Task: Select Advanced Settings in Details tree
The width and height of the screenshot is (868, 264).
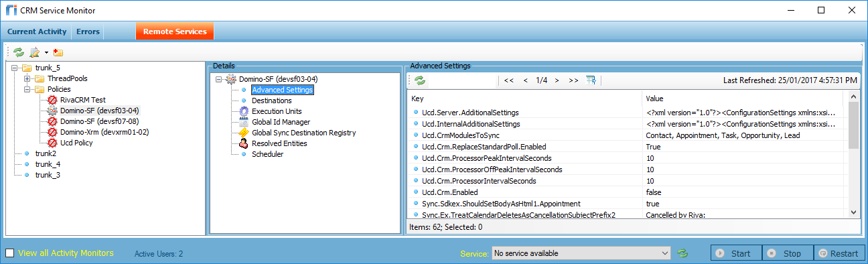Action: coord(282,90)
